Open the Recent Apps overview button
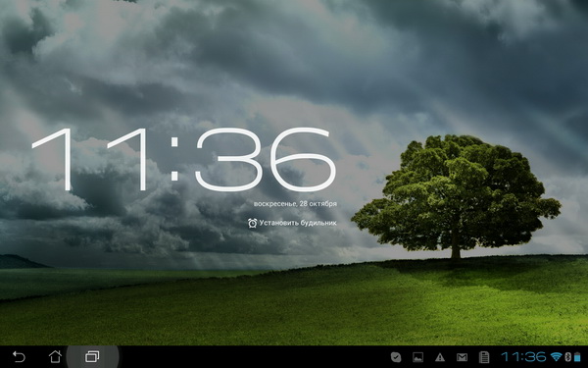Image resolution: width=588 pixels, height=368 pixels. 92,356
